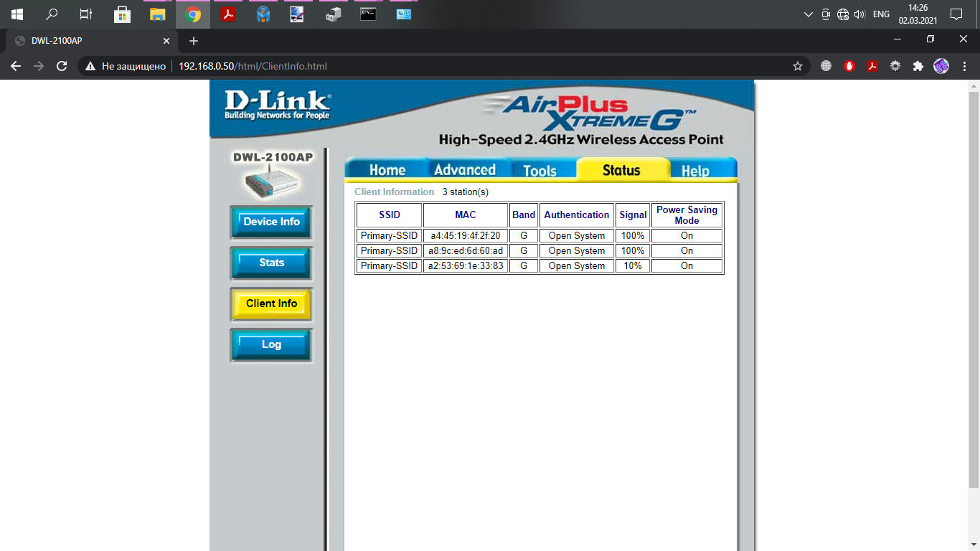This screenshot has width=980, height=551.
Task: Click MAC address a8:9c:ed:6d:60:ad
Action: (466, 250)
